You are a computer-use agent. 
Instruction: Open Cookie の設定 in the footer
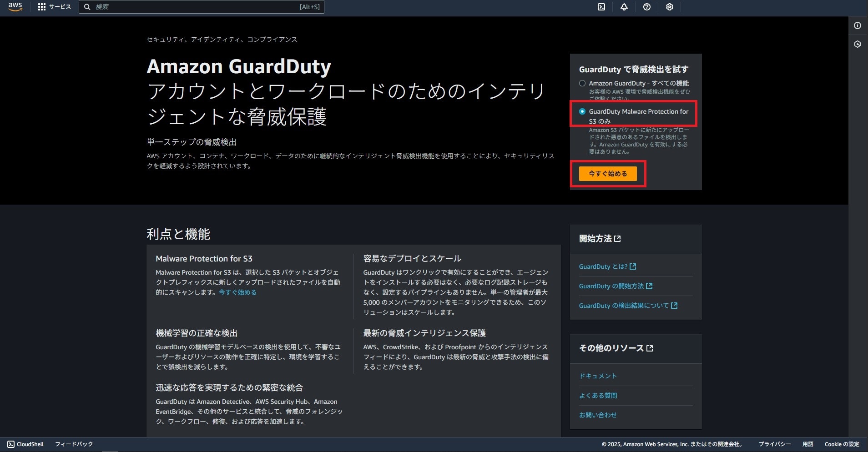click(x=841, y=444)
